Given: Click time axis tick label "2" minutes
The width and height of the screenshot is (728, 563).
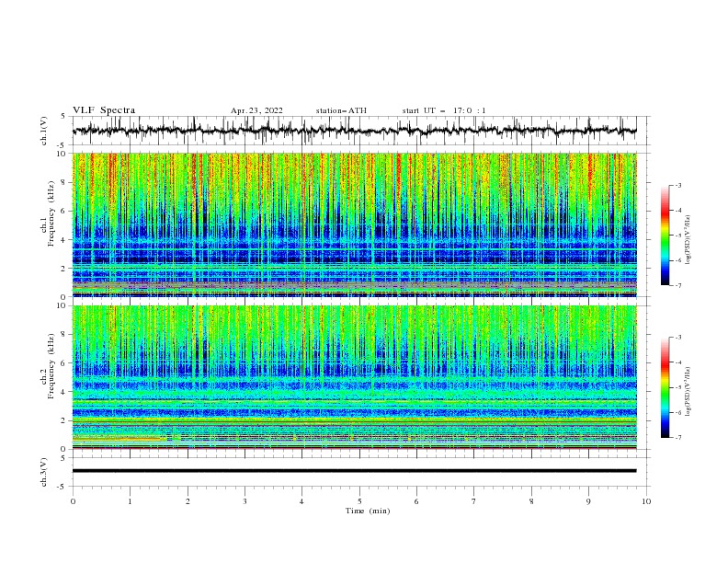Looking at the screenshot, I should click(x=188, y=501).
